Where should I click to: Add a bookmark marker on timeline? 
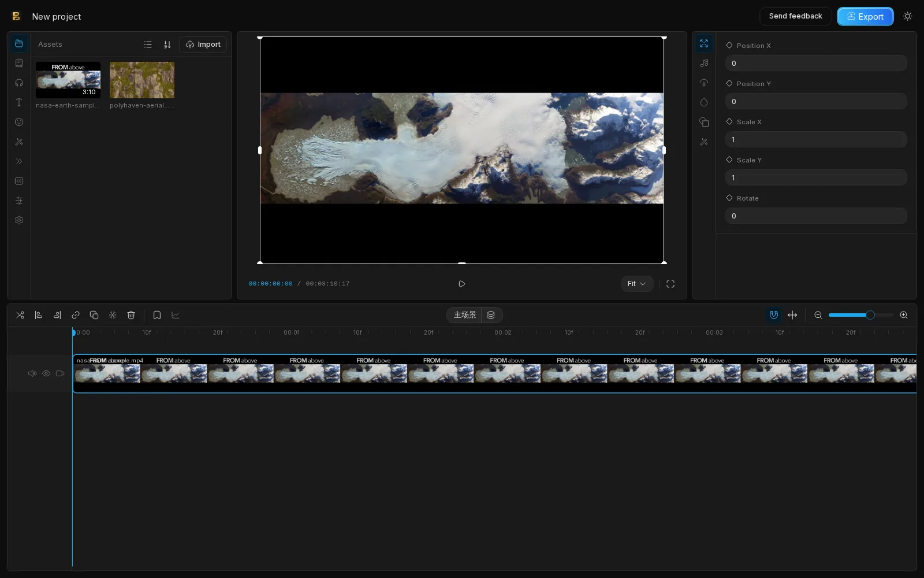tap(157, 315)
